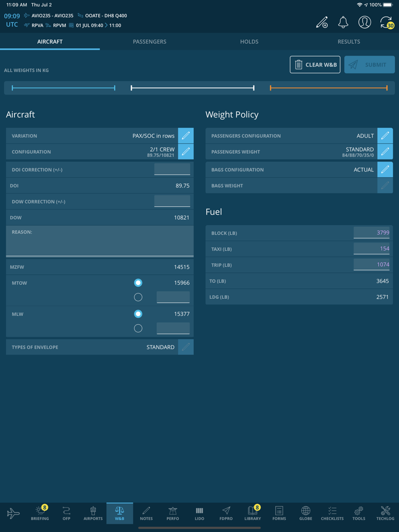Select the custom MTOW radio button
The height and width of the screenshot is (532, 399).
138,297
